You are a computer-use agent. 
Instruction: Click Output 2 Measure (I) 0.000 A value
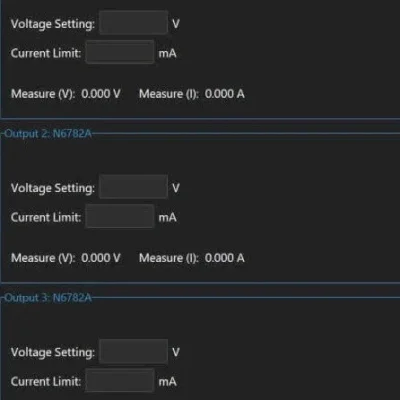point(225,258)
